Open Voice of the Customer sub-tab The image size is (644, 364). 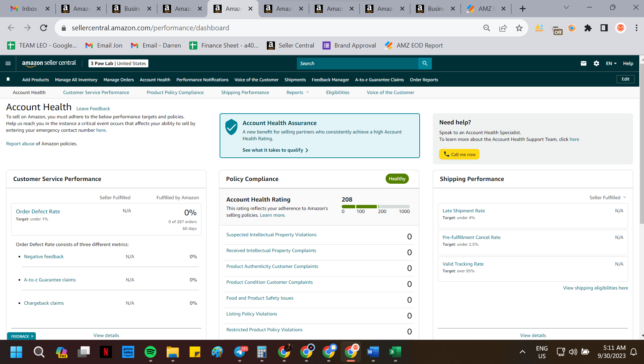point(391,92)
